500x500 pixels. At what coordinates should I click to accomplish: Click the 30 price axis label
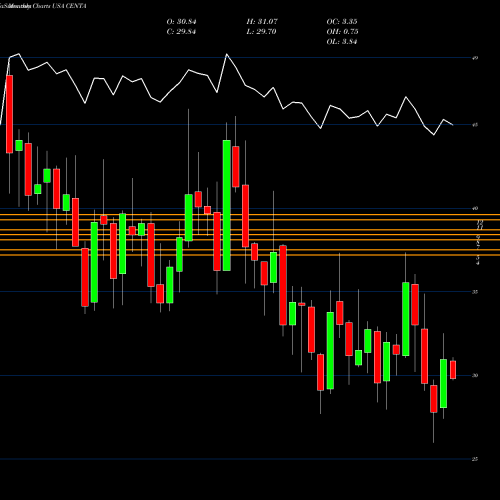click(x=475, y=376)
